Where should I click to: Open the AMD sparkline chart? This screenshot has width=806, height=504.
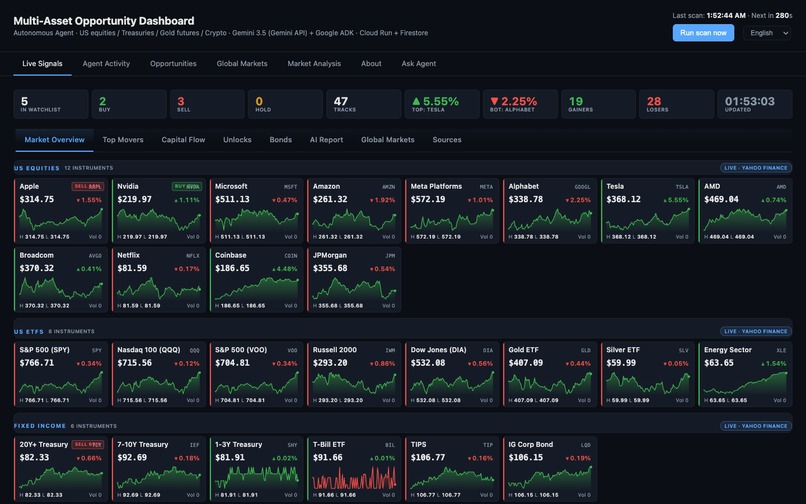[745, 220]
